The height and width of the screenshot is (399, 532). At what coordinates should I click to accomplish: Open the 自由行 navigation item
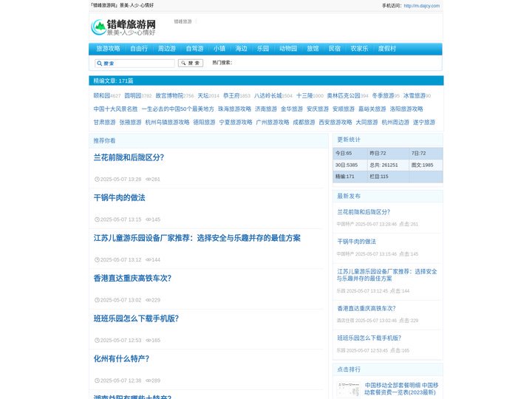click(139, 49)
